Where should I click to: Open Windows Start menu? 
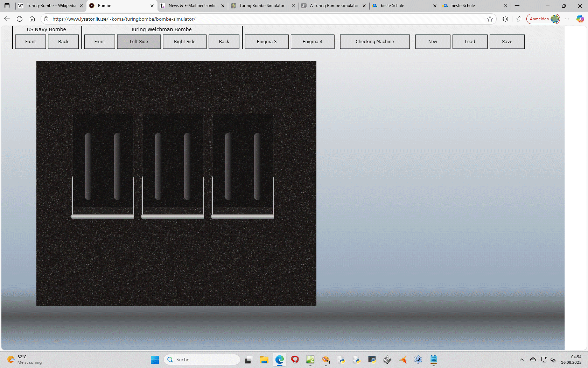[x=155, y=360]
